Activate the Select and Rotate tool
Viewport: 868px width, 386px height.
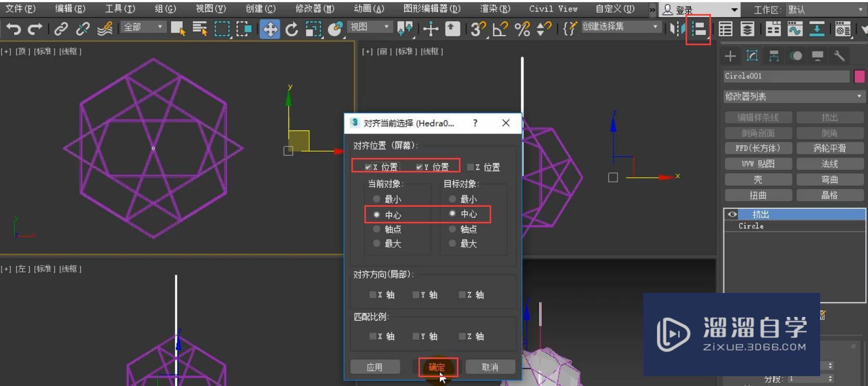292,29
